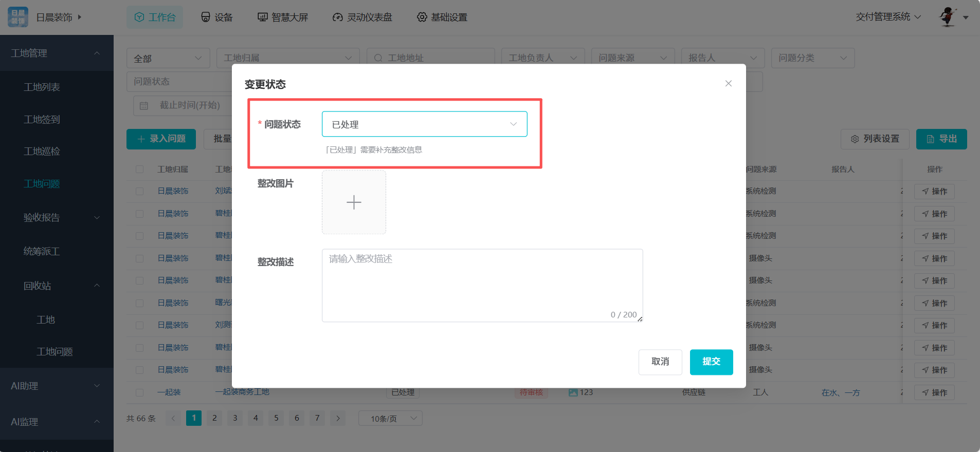
Task: Click the plus icon to upload 整改图片
Action: (x=354, y=202)
